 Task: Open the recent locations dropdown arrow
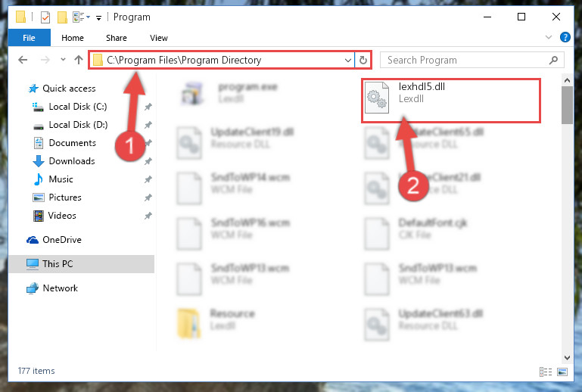[x=63, y=59]
